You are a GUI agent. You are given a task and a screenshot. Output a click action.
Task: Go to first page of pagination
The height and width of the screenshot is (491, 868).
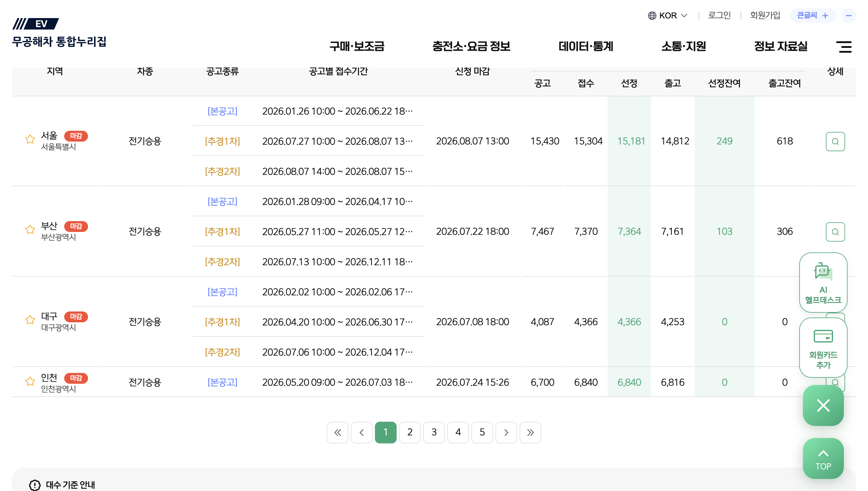click(x=337, y=432)
